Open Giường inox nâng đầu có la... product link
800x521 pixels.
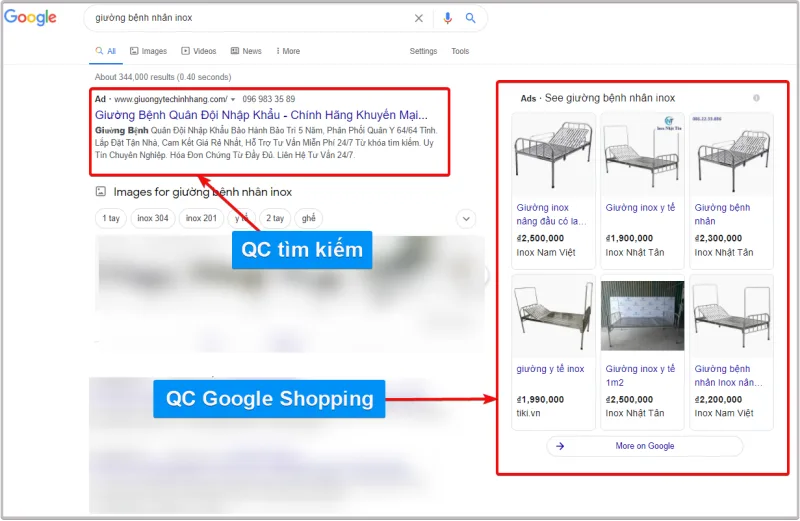[551, 214]
